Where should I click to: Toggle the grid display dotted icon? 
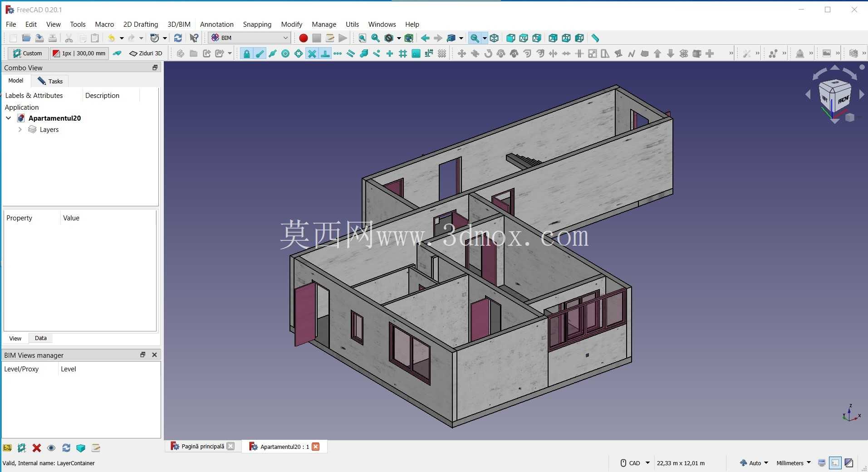[442, 54]
